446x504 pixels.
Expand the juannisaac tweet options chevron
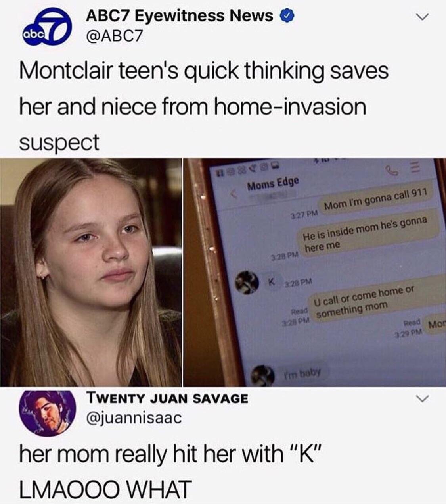[x=423, y=398]
